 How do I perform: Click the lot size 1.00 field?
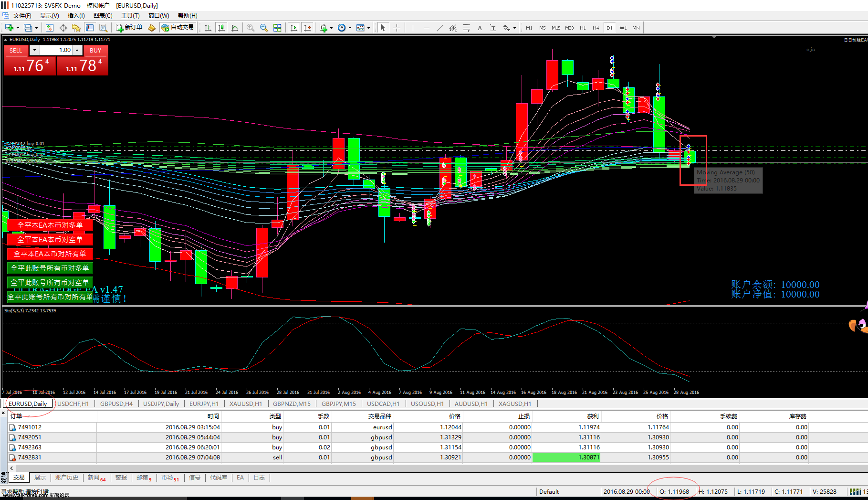tap(56, 50)
